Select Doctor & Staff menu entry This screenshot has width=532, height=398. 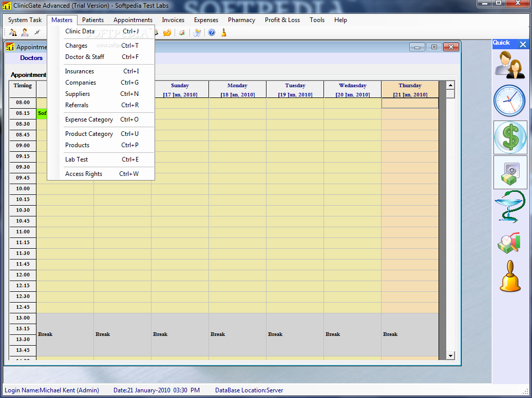(101, 56)
